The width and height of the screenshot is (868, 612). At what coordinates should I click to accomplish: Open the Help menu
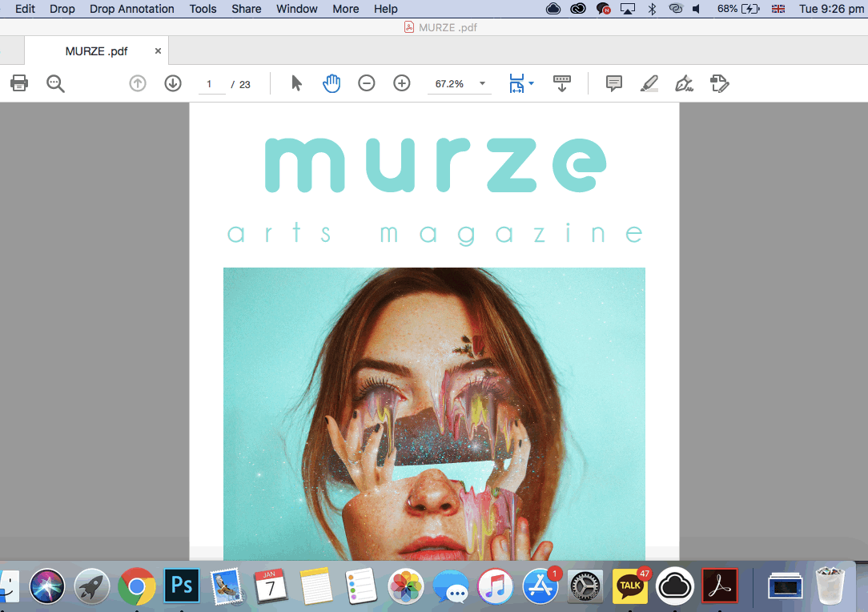[x=385, y=9]
